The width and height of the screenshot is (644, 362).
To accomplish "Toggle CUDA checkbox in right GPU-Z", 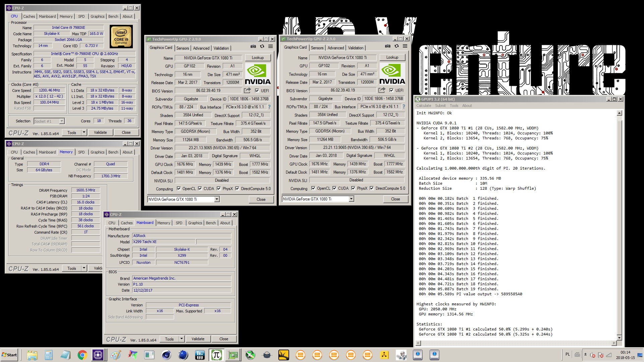I will pyautogui.click(x=334, y=188).
